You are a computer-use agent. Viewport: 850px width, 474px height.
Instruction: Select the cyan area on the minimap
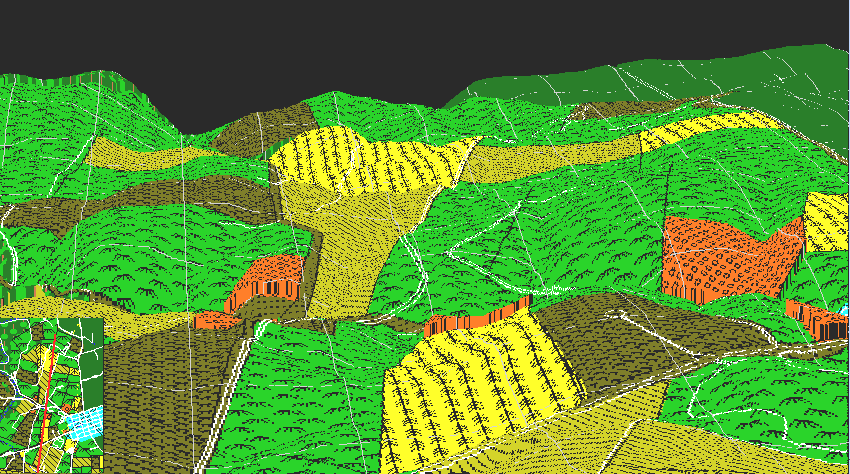pyautogui.click(x=86, y=422)
